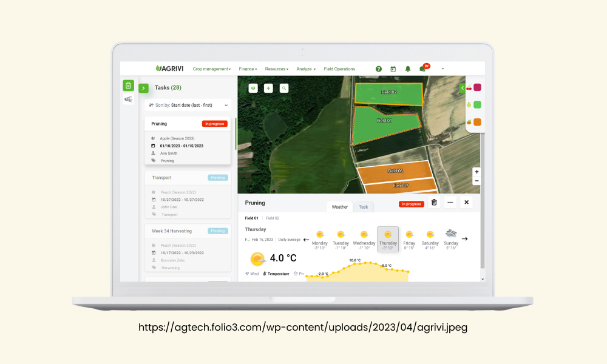Click the map layers icon

(x=253, y=88)
